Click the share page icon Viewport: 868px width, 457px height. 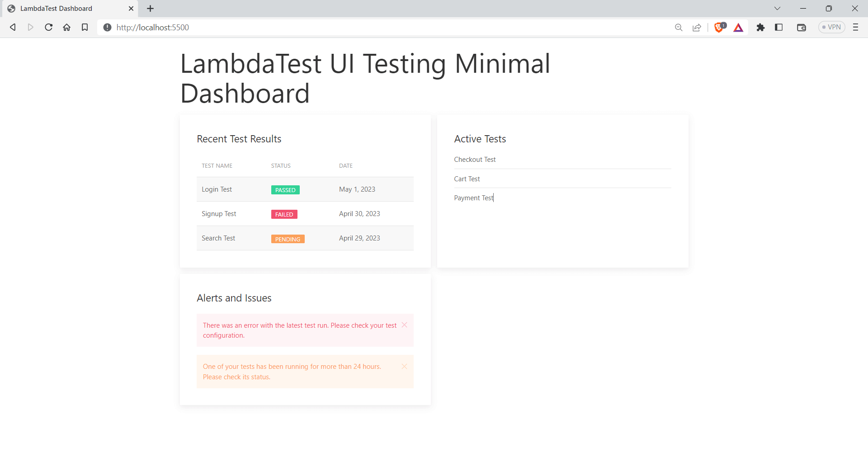point(697,28)
